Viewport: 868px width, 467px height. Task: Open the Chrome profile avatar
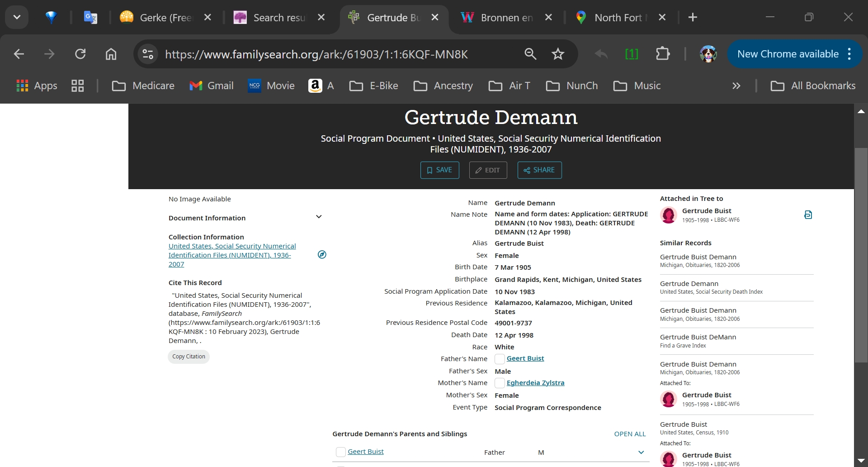tap(708, 54)
